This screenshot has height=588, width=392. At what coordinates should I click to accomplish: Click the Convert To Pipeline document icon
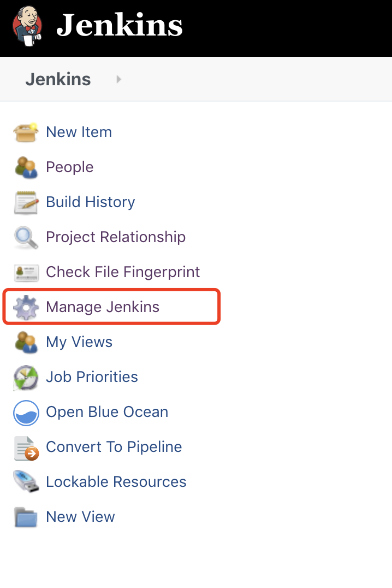click(26, 448)
